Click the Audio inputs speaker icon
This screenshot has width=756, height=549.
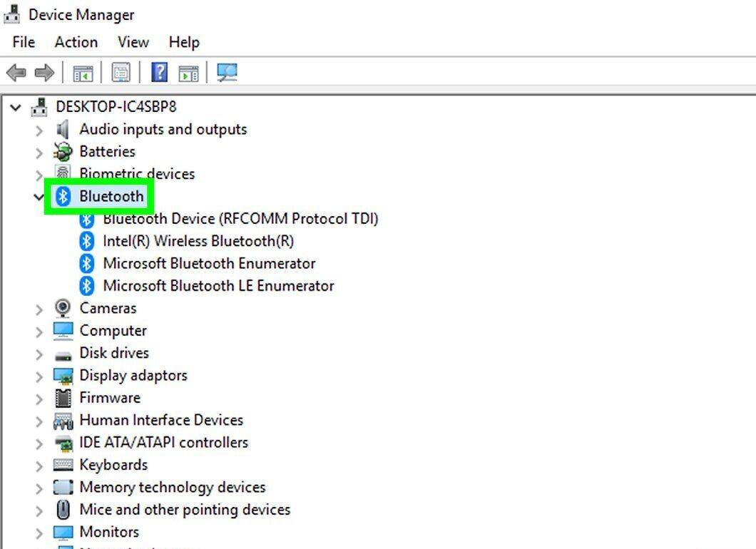click(63, 129)
